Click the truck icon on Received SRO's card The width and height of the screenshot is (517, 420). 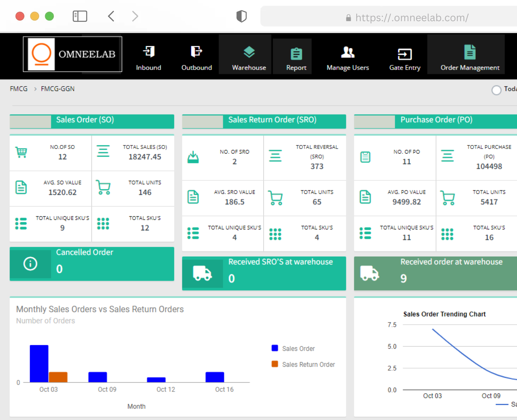(x=202, y=274)
